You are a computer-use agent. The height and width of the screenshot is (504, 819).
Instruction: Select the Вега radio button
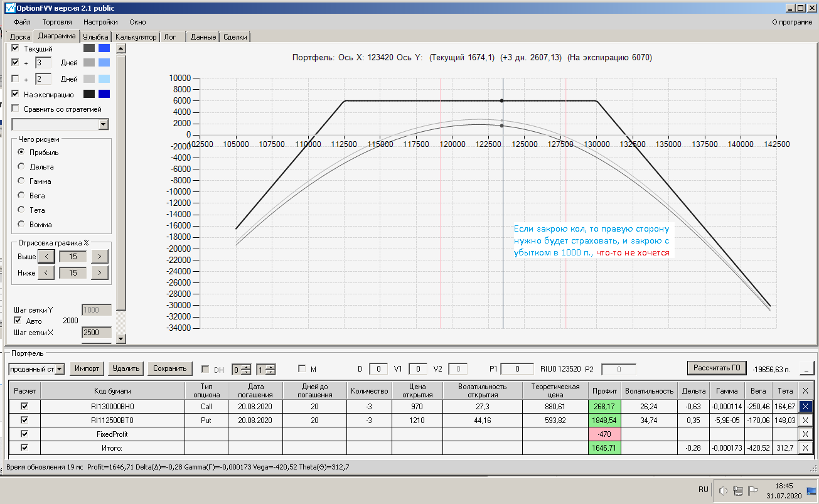point(21,196)
